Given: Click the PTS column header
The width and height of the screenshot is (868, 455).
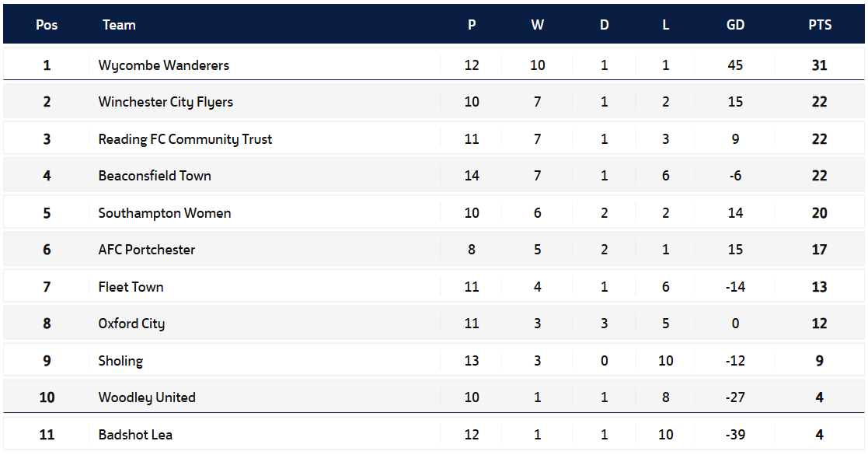Looking at the screenshot, I should click(820, 25).
